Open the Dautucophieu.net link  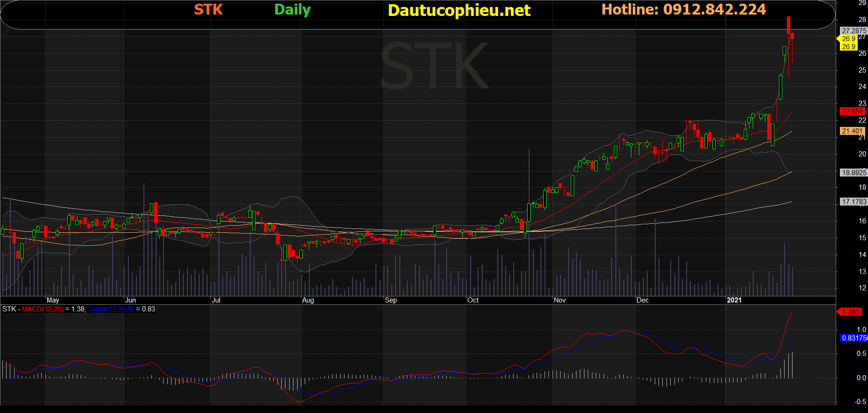tap(459, 10)
